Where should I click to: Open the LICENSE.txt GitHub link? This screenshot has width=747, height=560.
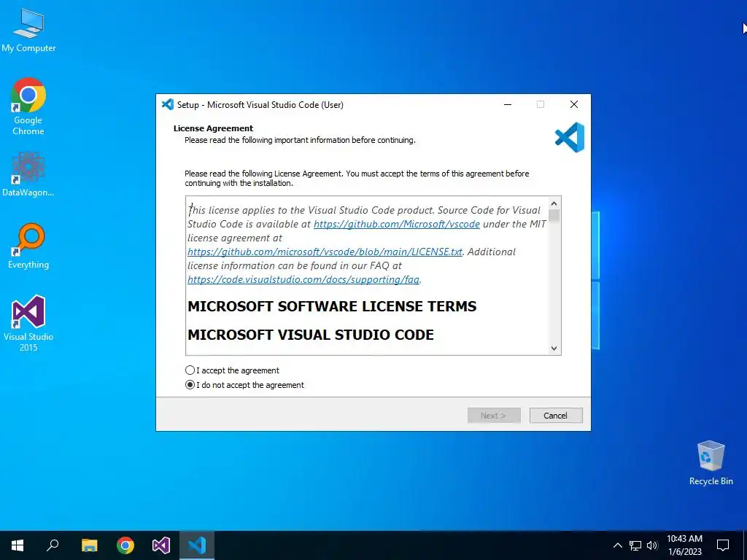coord(325,252)
